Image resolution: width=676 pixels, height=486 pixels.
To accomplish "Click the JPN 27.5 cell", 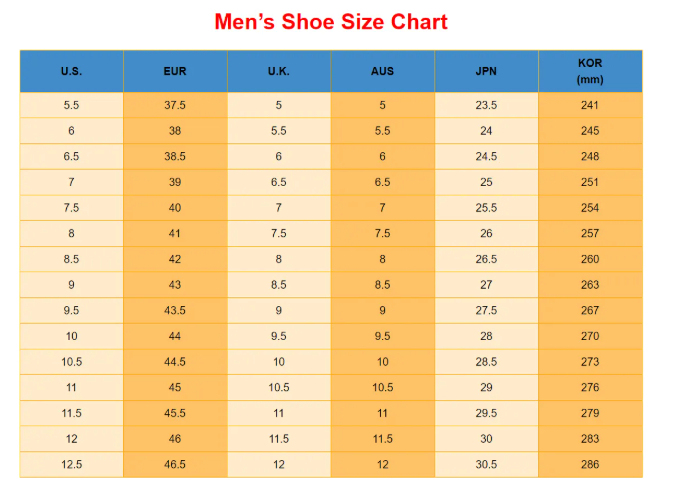I will click(x=486, y=310).
